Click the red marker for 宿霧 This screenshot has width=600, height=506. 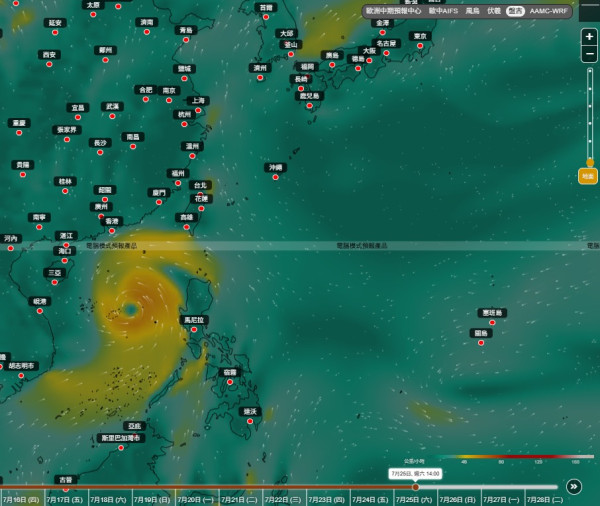click(230, 382)
